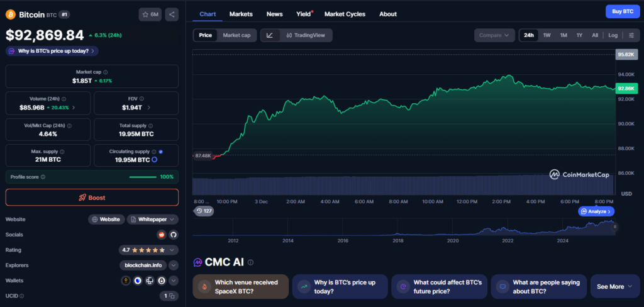Ask What could affect BTC's future price
Screen dimensions: 644x307
coord(439,286)
